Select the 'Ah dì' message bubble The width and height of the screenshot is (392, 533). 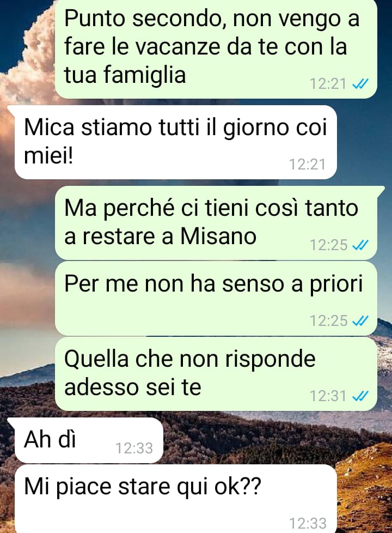tap(89, 440)
